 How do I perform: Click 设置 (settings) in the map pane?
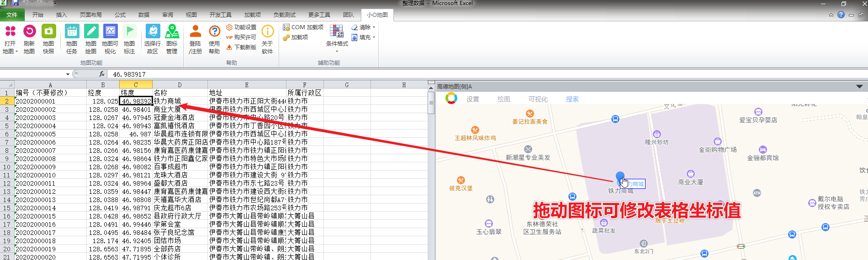tap(473, 99)
